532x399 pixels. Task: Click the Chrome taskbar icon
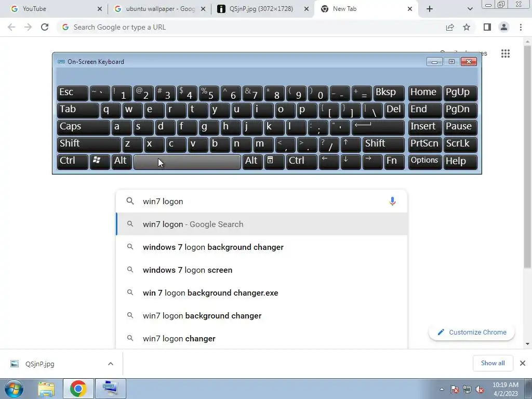point(78,389)
